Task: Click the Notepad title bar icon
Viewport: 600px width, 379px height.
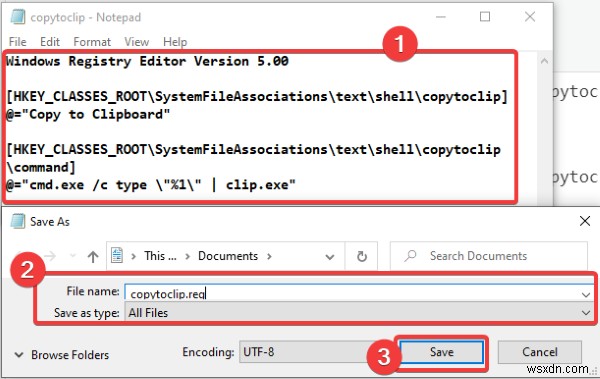Action: click(x=18, y=17)
